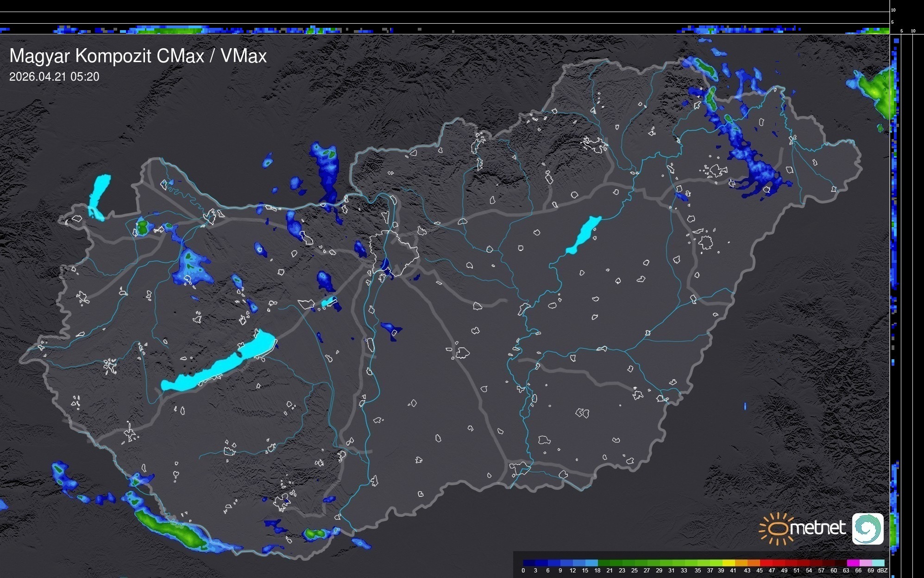Select the magenta 63 dBZ legend swatch

point(853,563)
